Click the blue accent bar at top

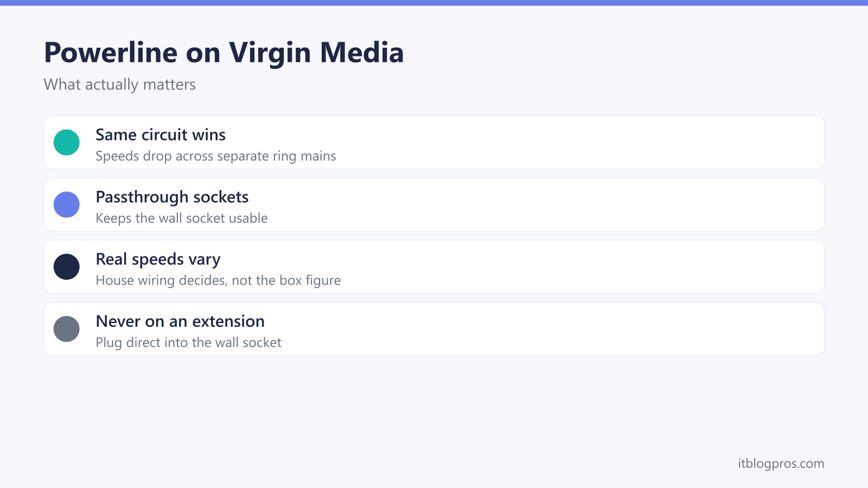[434, 3]
